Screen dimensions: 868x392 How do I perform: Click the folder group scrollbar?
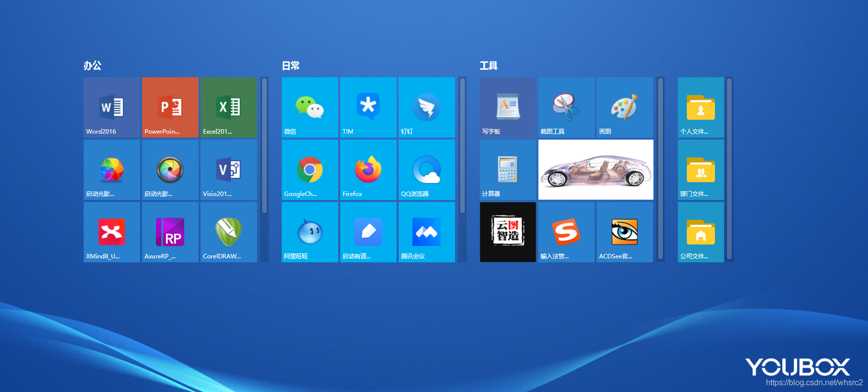click(x=729, y=169)
